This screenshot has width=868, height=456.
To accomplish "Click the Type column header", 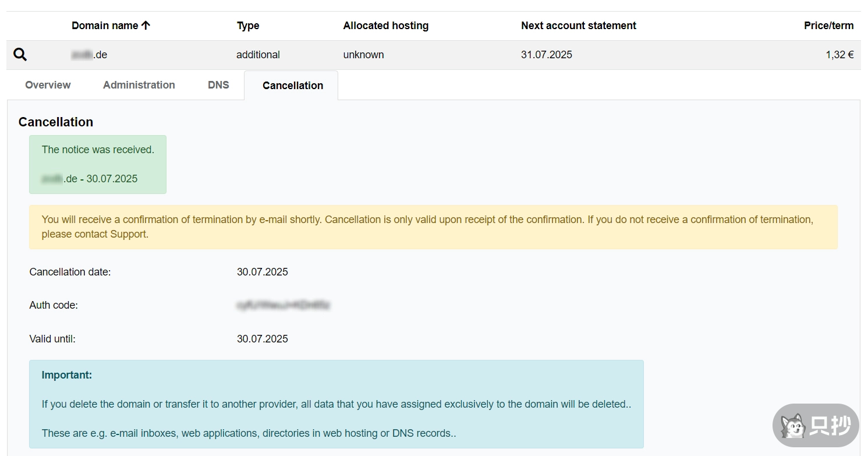I will point(248,26).
